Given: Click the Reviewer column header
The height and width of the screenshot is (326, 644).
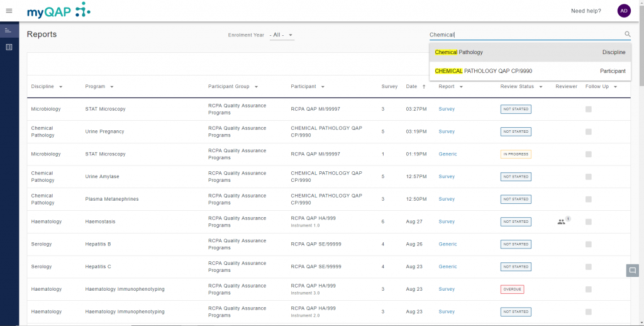Looking at the screenshot, I should [567, 87].
